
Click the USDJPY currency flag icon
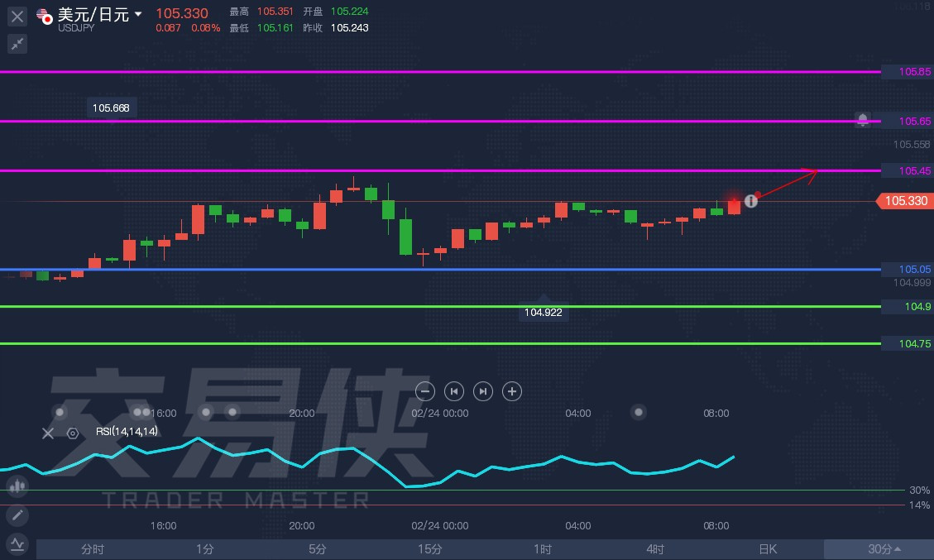pyautogui.click(x=44, y=16)
